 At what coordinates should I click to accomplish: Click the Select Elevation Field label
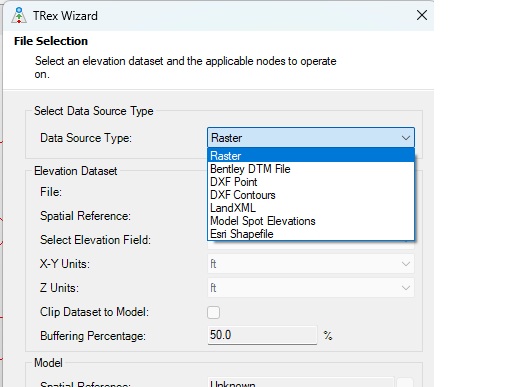[x=95, y=240]
